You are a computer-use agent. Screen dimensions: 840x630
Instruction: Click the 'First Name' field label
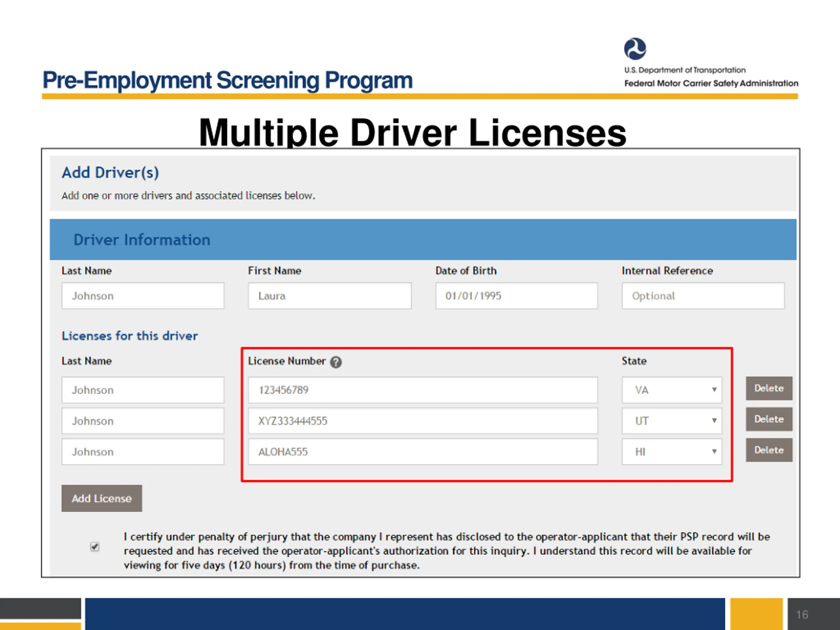275,271
